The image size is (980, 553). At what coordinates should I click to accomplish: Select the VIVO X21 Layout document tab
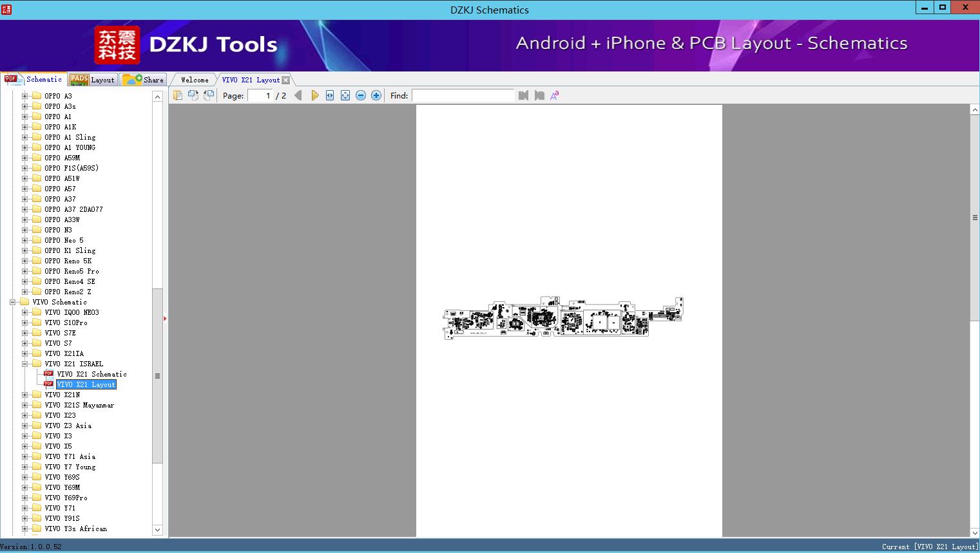point(251,80)
